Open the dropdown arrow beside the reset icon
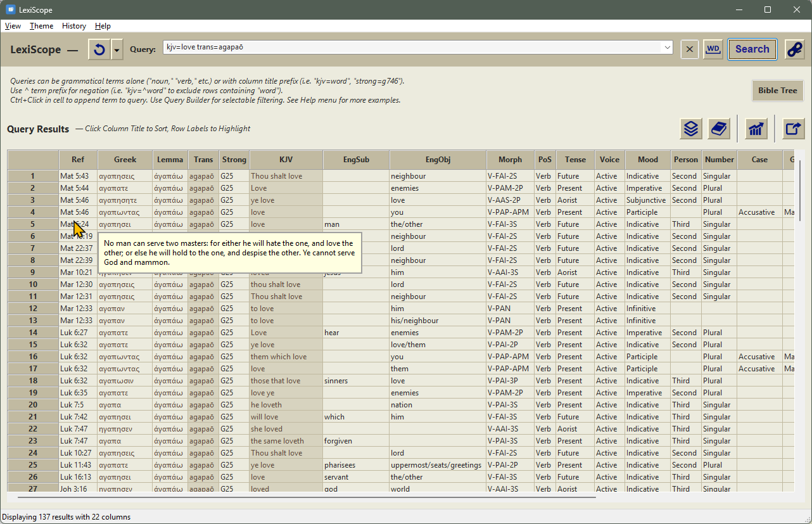Image resolution: width=812 pixels, height=524 pixels. point(117,49)
